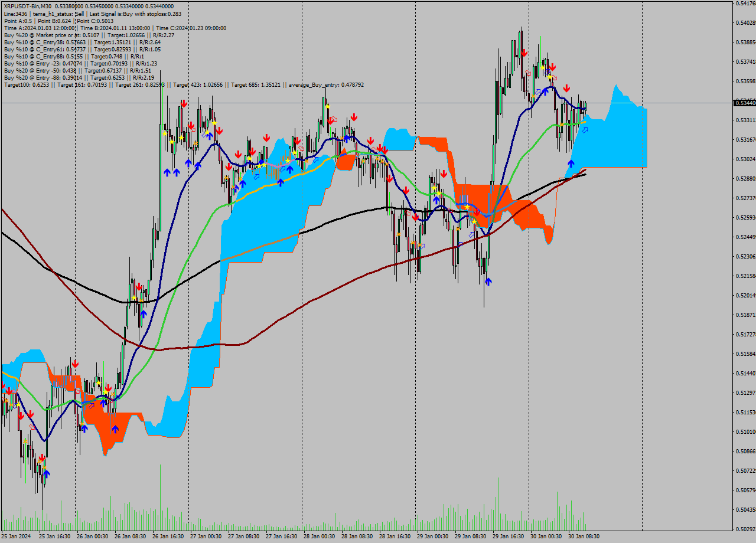The width and height of the screenshot is (756, 543).
Task: Click the current price tag 0.5344 on the axis
Action: click(x=744, y=103)
